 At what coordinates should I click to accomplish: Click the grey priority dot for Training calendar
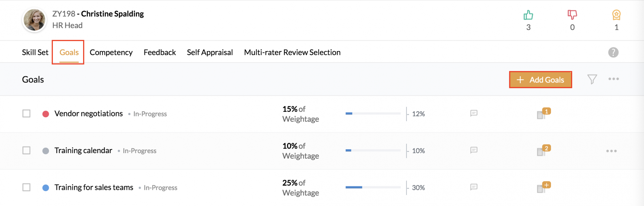46,151
